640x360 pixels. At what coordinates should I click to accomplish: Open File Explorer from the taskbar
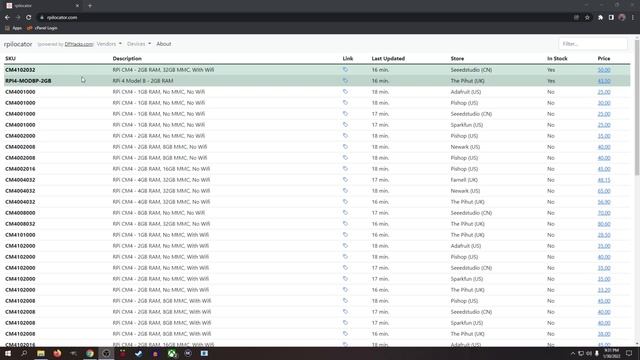tap(41, 353)
